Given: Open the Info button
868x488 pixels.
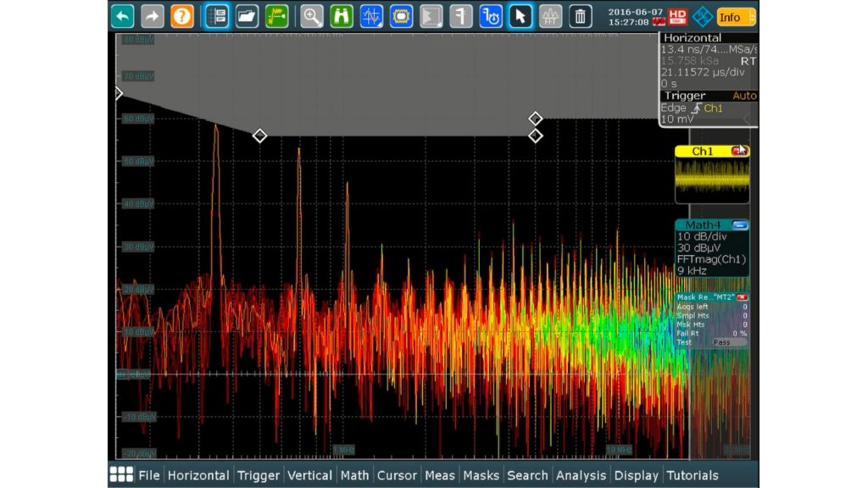Looking at the screenshot, I should [736, 17].
